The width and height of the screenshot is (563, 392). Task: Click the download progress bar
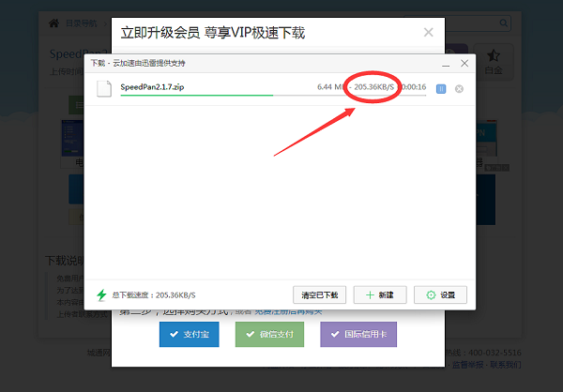[x=273, y=96]
